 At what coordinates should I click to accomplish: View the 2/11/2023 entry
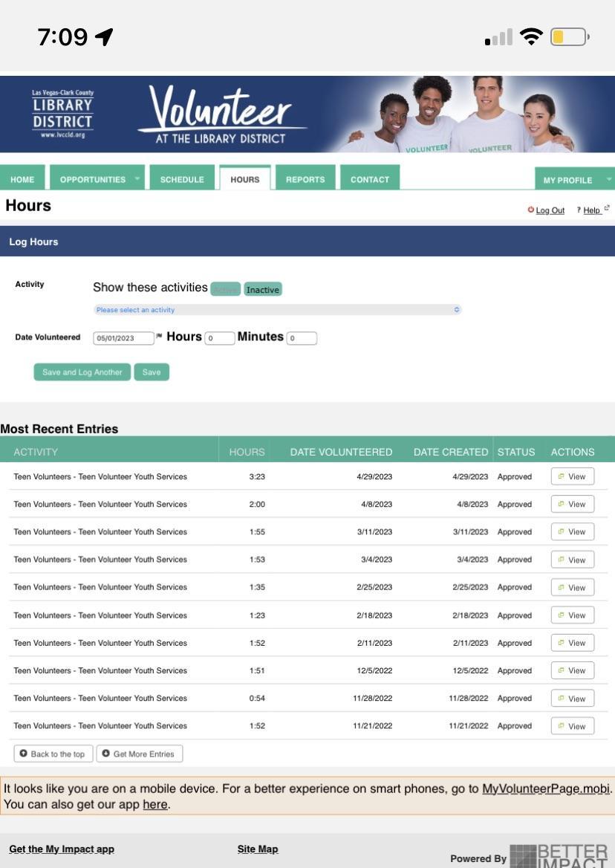[573, 643]
